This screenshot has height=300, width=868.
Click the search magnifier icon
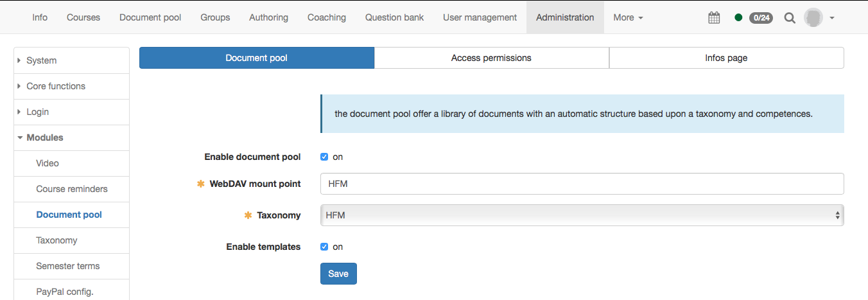[x=790, y=18]
